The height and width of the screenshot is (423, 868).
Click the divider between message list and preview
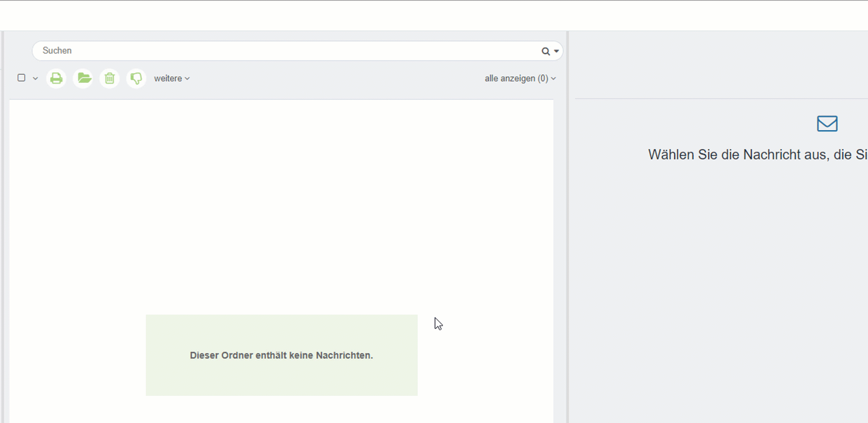[x=568, y=226]
